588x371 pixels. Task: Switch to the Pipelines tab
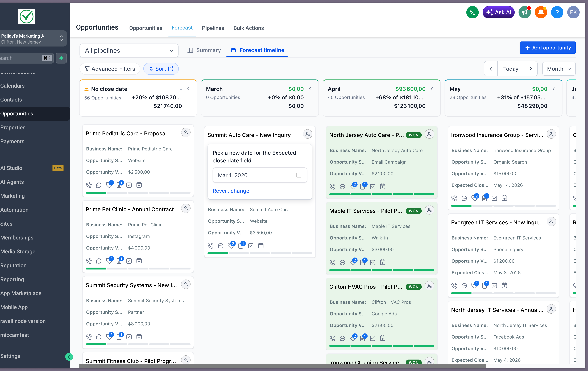coord(213,28)
